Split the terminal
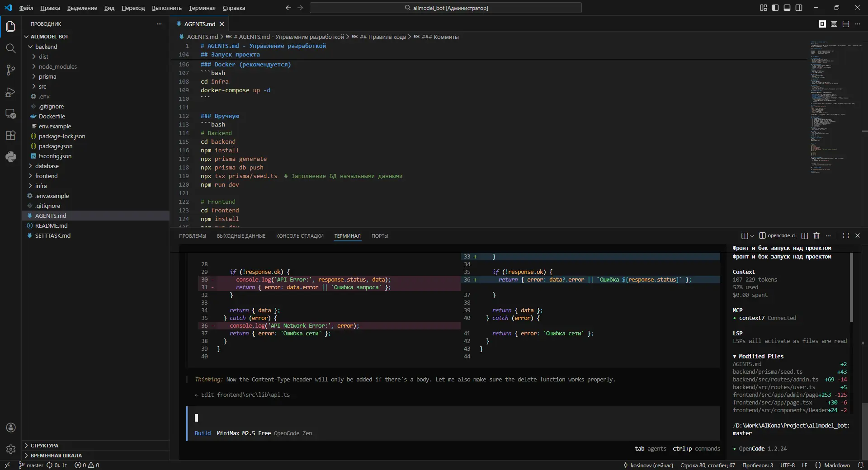 coord(805,235)
